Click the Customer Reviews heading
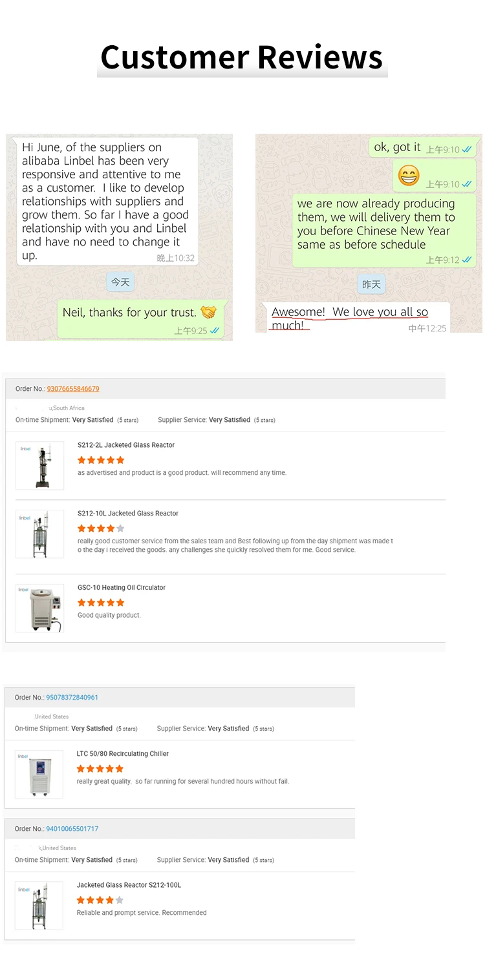 click(x=242, y=57)
